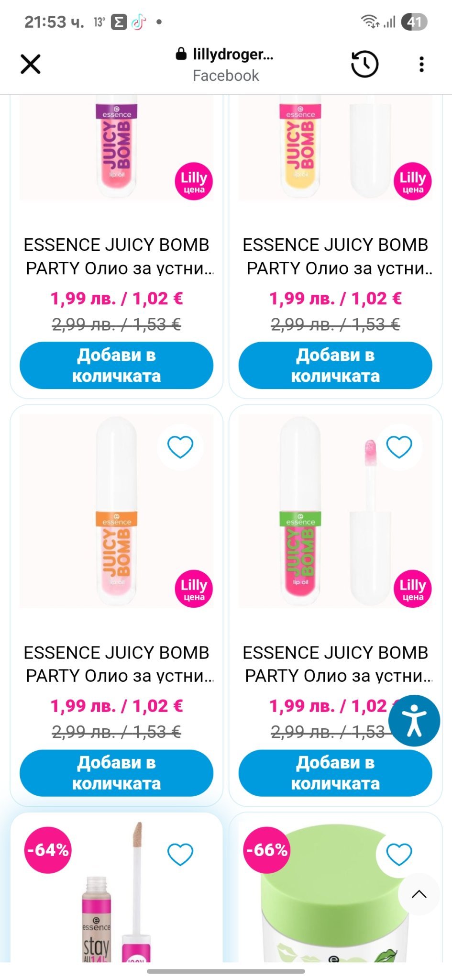Add the orange-cap Juicy Bomb to cart
The image size is (452, 980).
[116, 773]
